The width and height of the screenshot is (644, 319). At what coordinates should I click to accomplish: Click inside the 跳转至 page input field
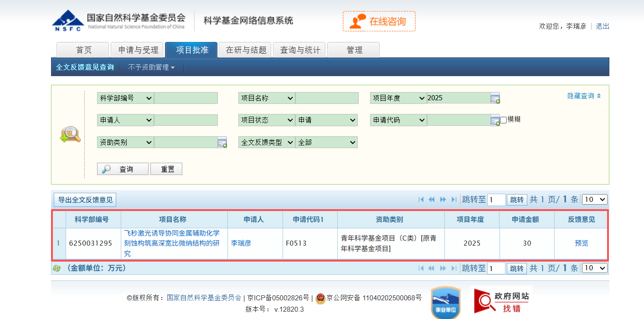point(496,199)
